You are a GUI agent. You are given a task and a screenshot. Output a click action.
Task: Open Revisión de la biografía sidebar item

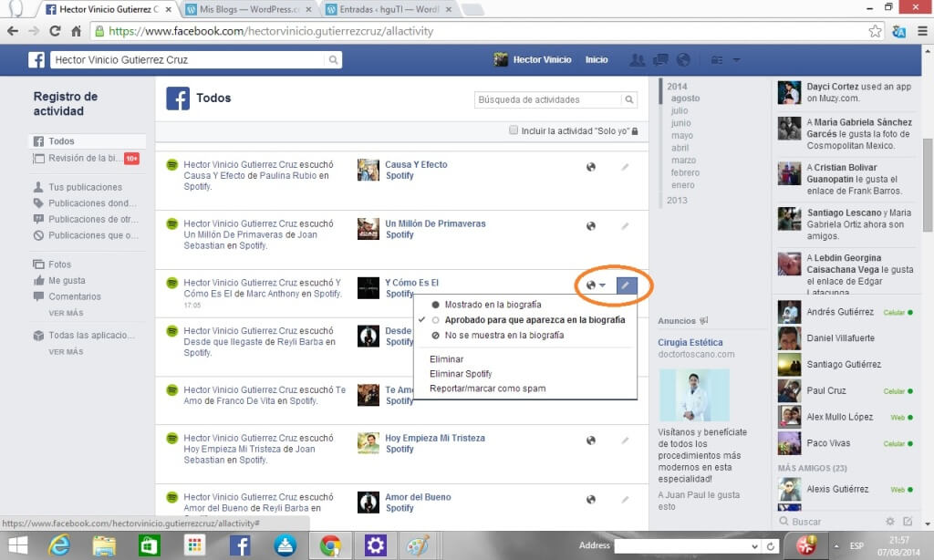coord(87,158)
